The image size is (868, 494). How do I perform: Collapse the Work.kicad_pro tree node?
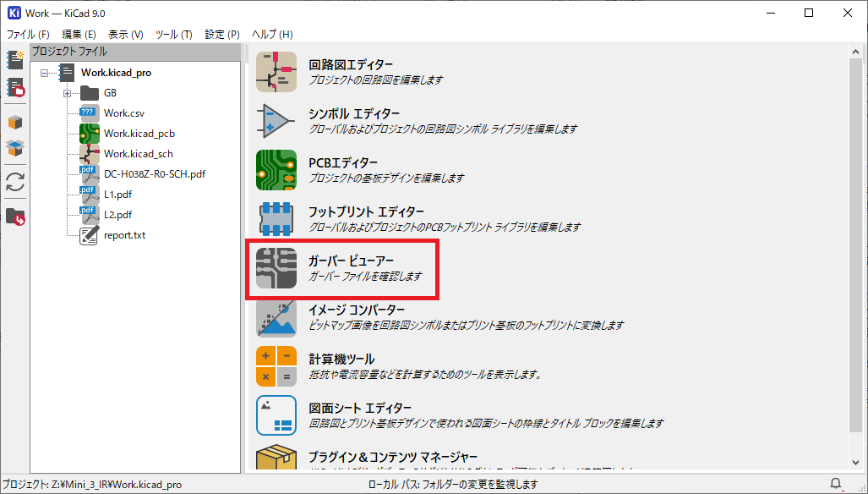[x=44, y=73]
